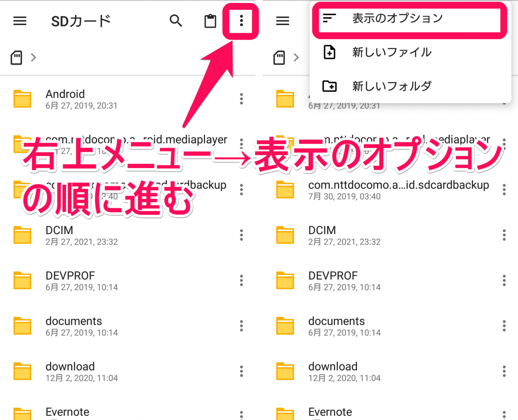Tap the search magnifier icon
This screenshot has height=420, width=518.
[176, 21]
